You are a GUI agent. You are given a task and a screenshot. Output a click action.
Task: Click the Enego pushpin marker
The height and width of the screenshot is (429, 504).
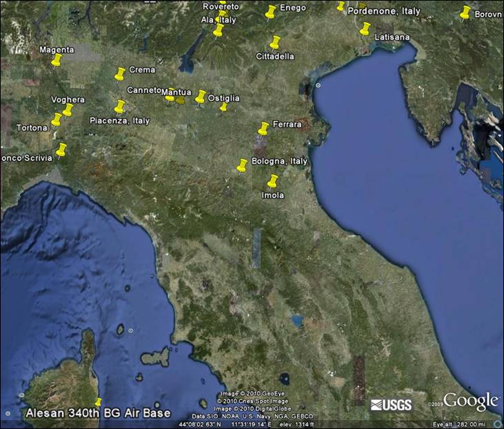(270, 12)
